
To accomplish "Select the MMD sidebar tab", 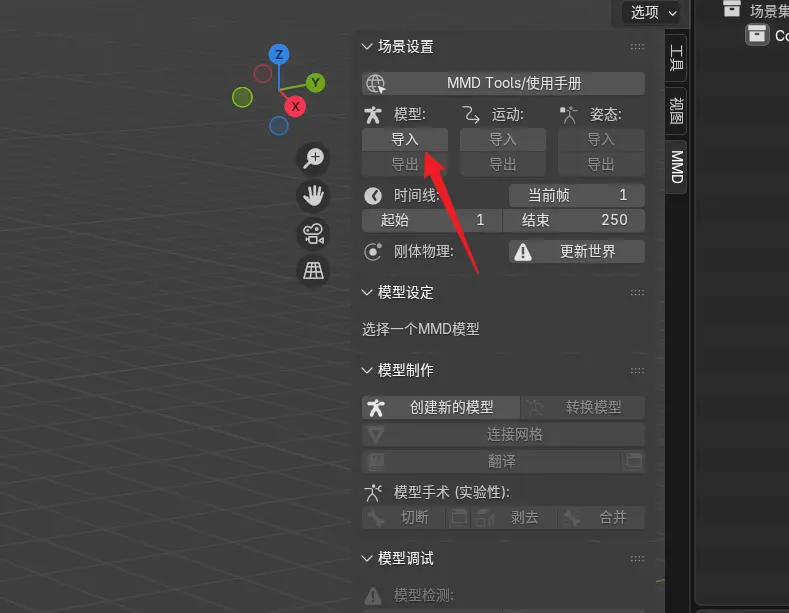I will 676,167.
